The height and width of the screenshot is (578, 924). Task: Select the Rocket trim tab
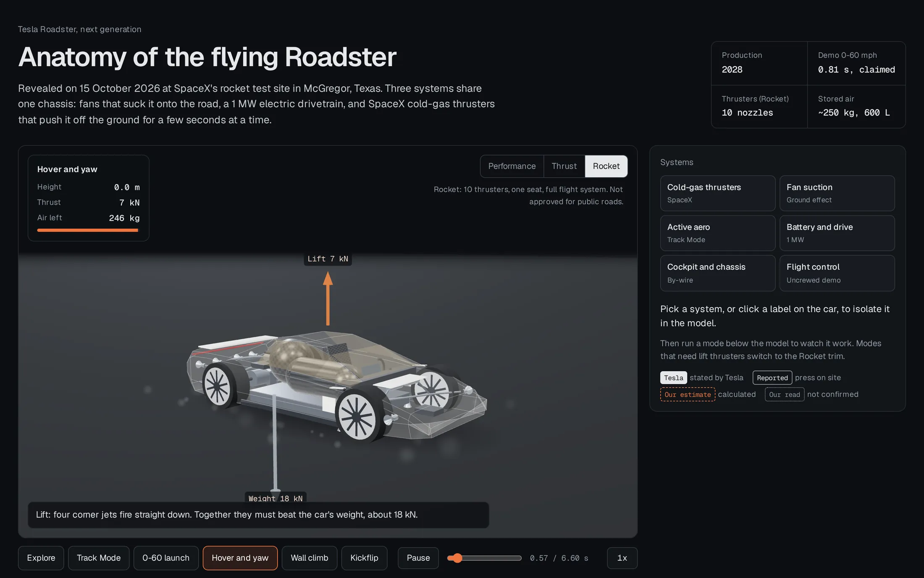coord(606,166)
